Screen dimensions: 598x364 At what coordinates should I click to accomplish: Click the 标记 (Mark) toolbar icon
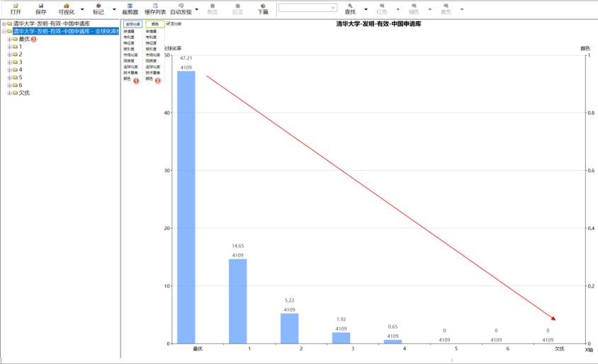click(x=98, y=8)
